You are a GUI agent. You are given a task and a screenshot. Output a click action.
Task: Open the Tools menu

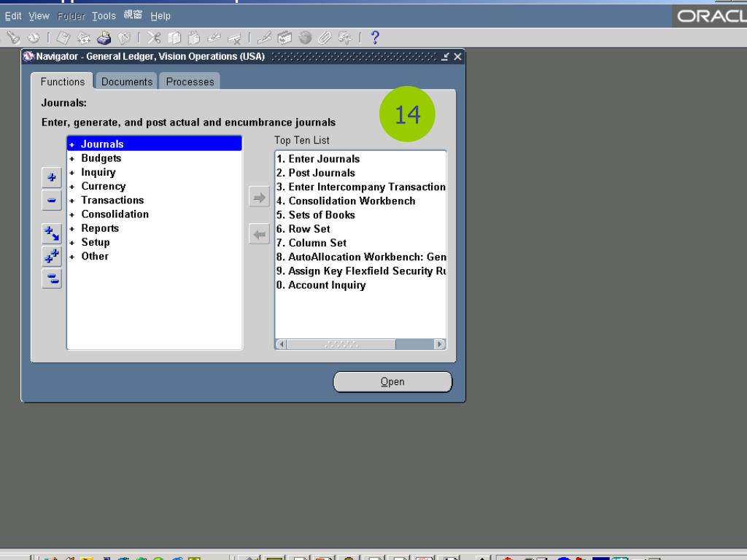pos(104,16)
